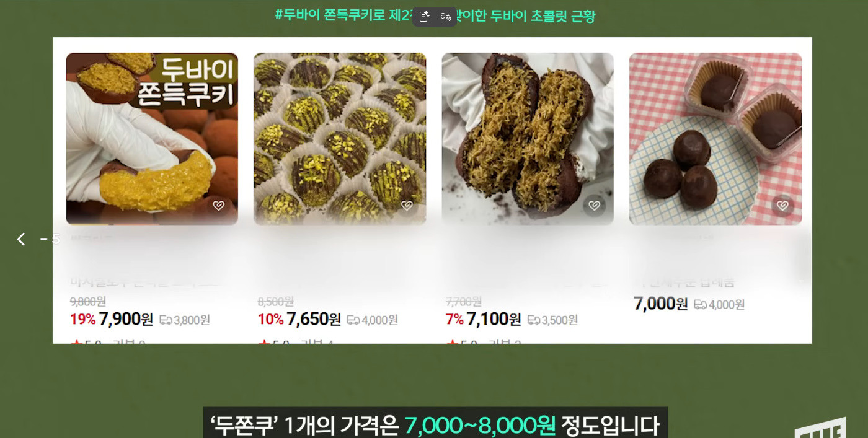Toggle heart on checkered tablecloth product
This screenshot has width=868, height=438.
click(782, 206)
